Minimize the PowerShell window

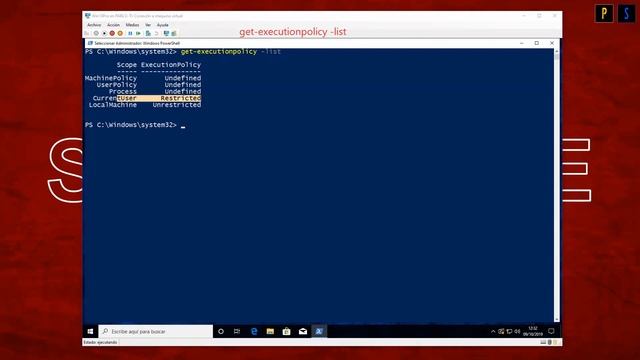click(x=522, y=43)
